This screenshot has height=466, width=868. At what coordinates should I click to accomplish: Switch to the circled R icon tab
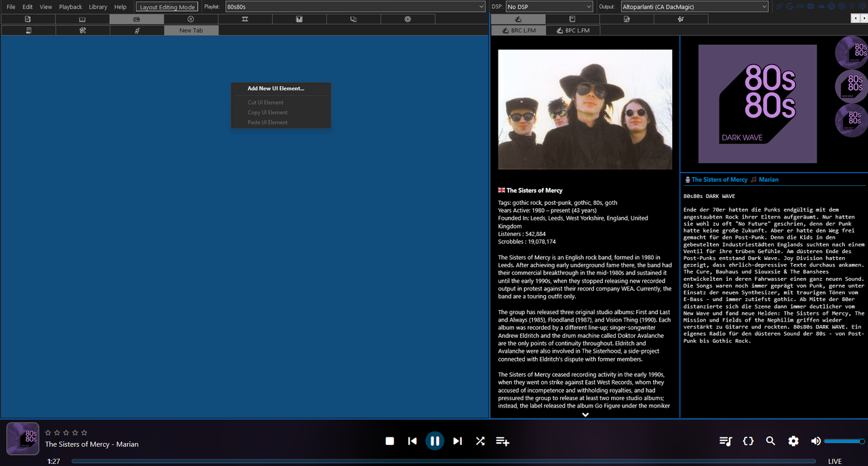click(191, 19)
